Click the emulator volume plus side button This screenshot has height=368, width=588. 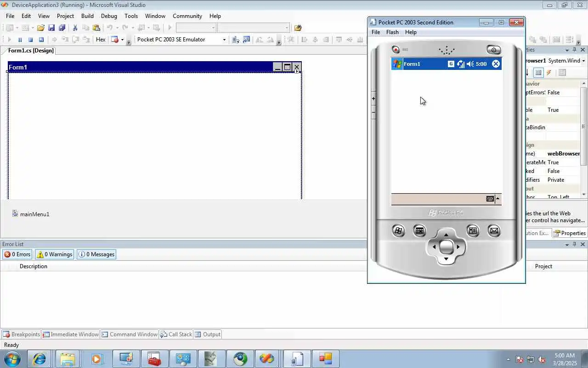(373, 98)
